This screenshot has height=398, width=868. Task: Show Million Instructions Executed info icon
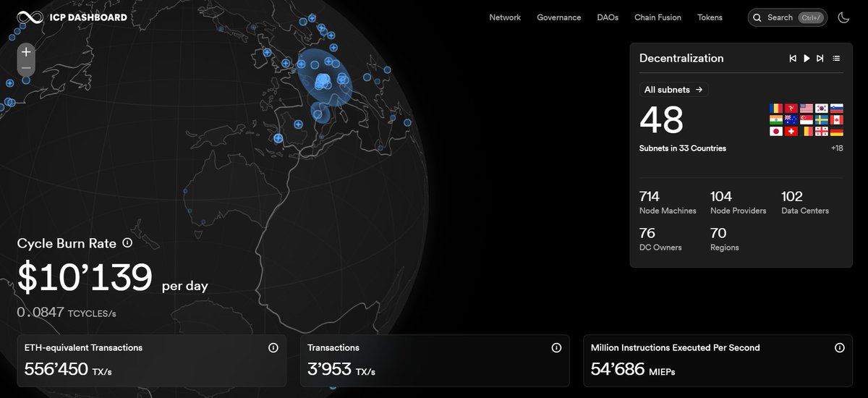point(840,348)
